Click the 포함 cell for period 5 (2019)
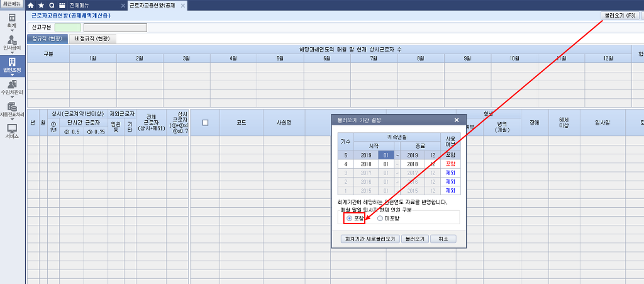 pos(450,156)
